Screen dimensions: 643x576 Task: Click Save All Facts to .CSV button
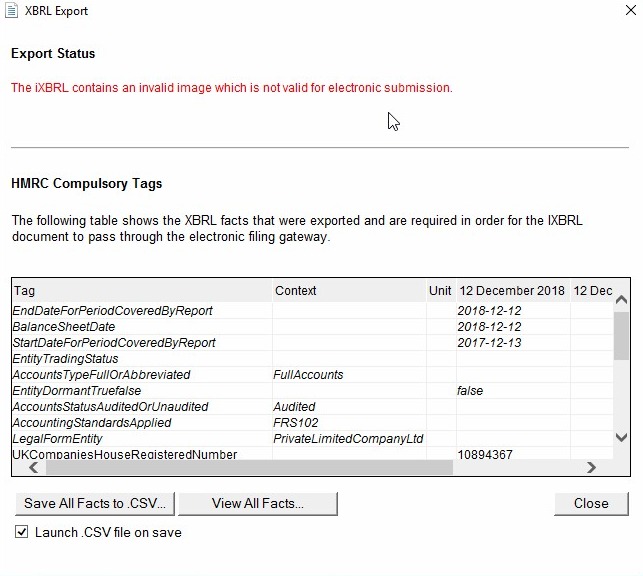coord(95,503)
